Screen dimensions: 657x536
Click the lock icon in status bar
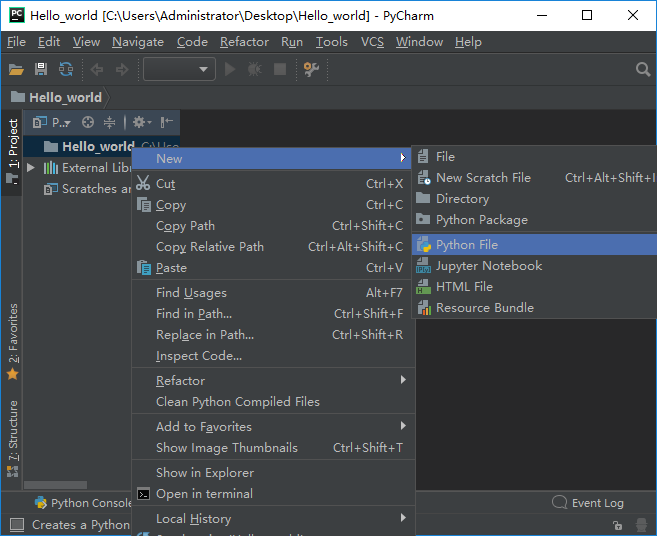[x=618, y=525]
